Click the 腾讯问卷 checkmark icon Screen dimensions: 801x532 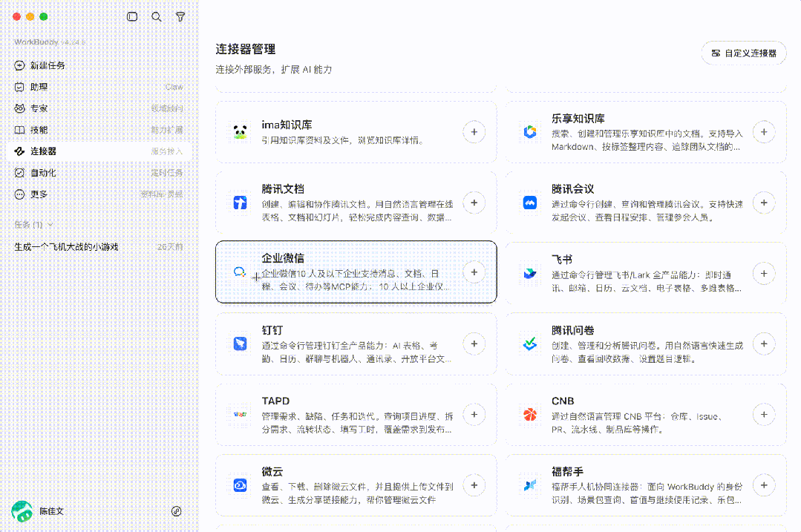tap(530, 344)
